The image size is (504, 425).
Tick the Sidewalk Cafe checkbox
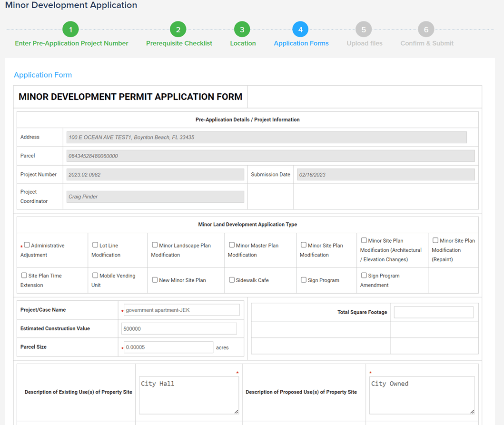(x=232, y=280)
